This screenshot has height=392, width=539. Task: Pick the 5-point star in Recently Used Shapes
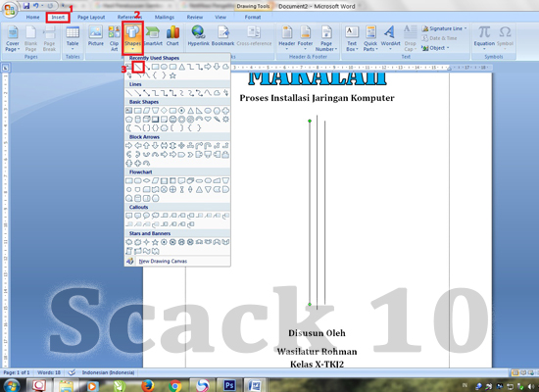pos(172,75)
